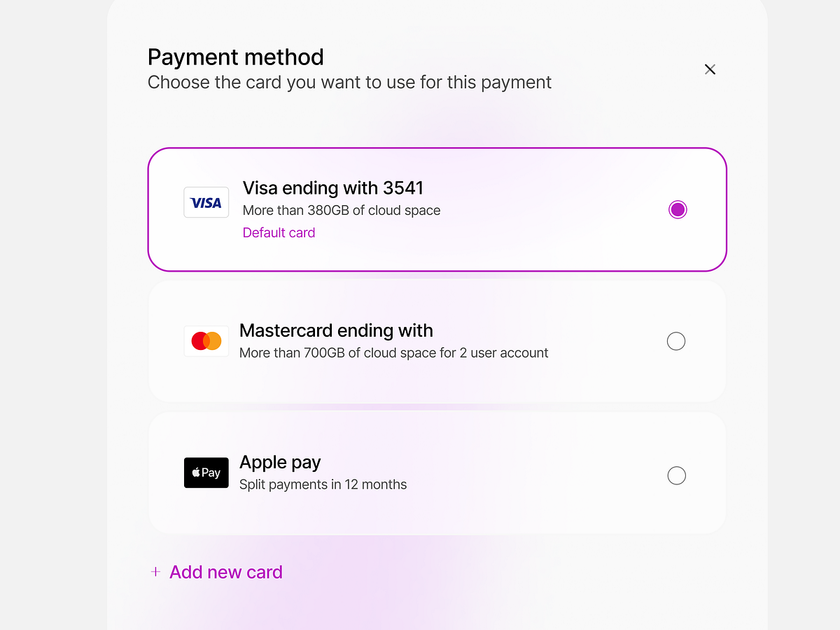
Task: Click the plus icon next to Add new card
Action: click(x=155, y=572)
